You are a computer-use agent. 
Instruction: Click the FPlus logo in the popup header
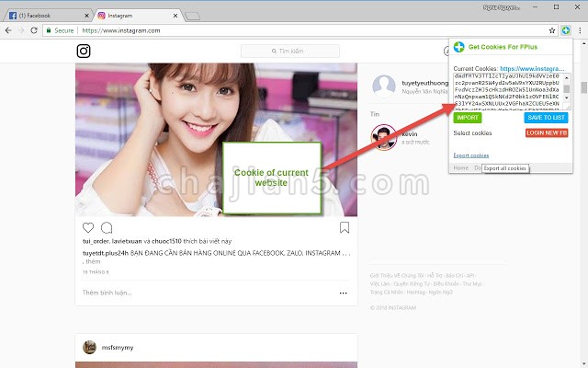click(x=459, y=47)
